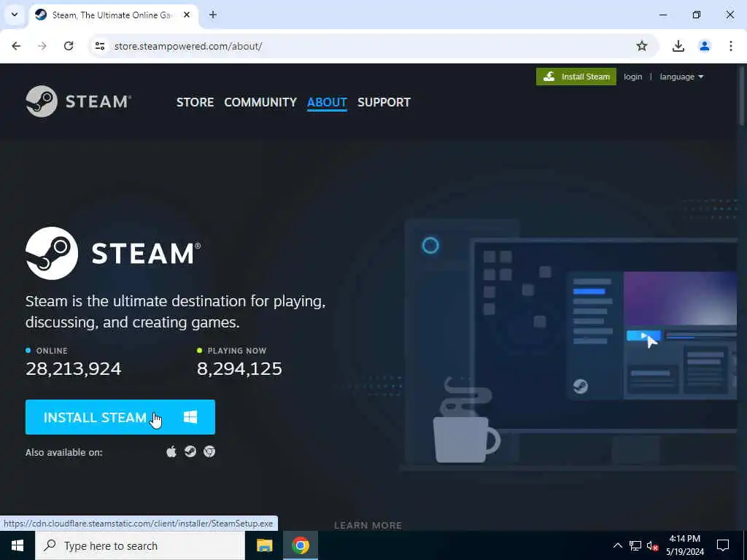
Task: Open the Chrome profile icon
Action: coord(704,46)
